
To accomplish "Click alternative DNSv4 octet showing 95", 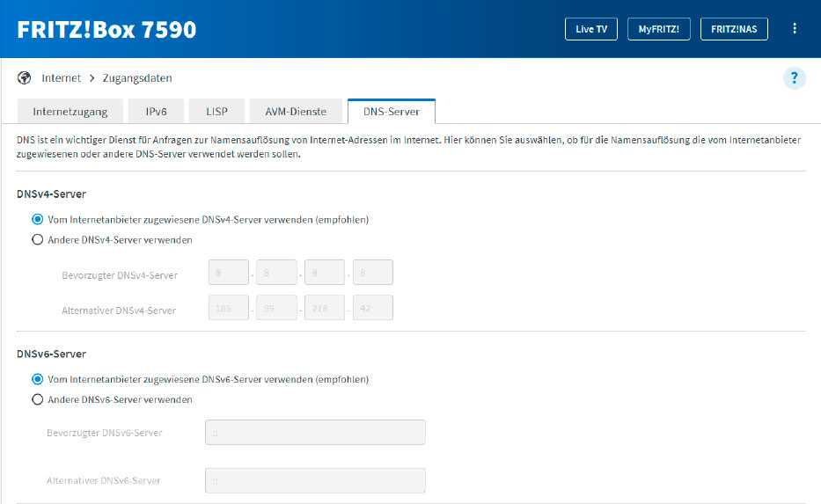I will [276, 308].
